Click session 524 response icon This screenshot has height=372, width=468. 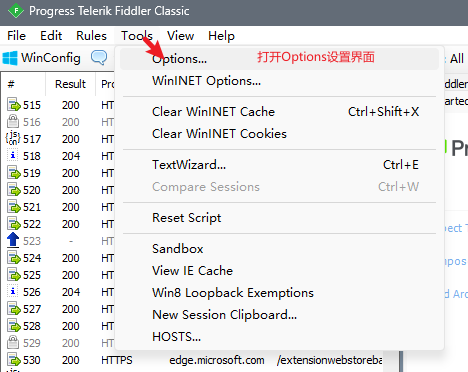pos(14,257)
